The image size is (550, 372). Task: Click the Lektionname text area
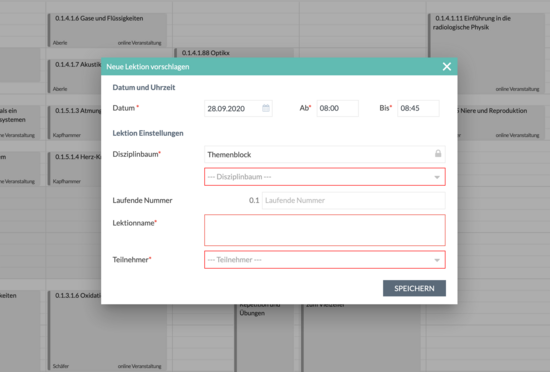tap(325, 230)
